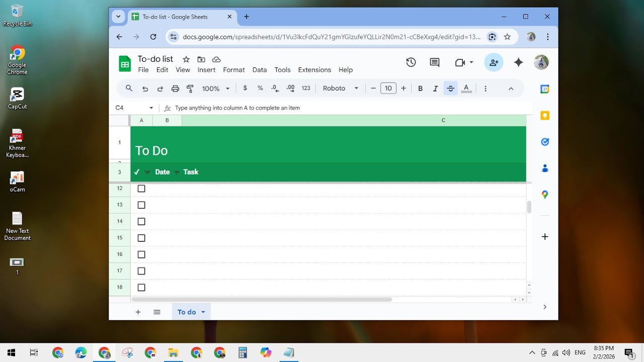Click the Share add-person button
This screenshot has width=644, height=362.
pyautogui.click(x=494, y=62)
